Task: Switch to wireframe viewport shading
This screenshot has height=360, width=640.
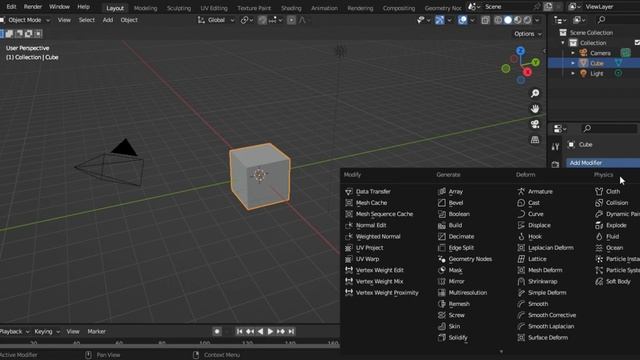Action: click(498, 20)
